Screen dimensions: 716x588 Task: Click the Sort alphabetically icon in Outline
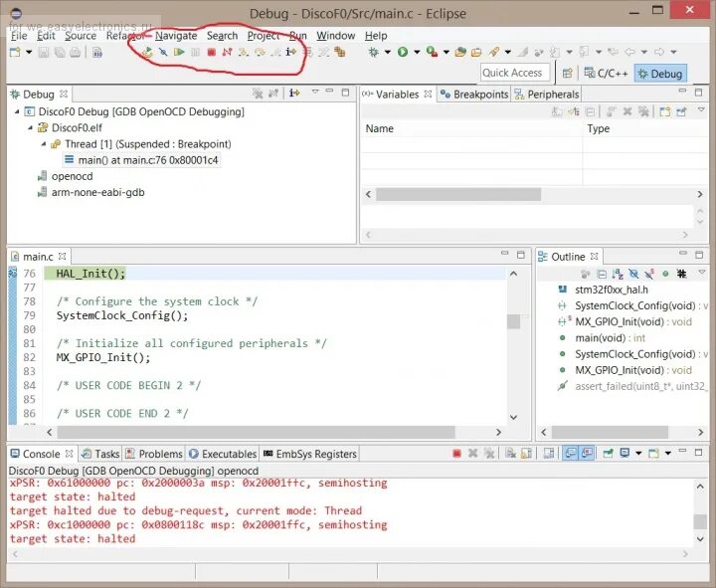[x=618, y=274]
